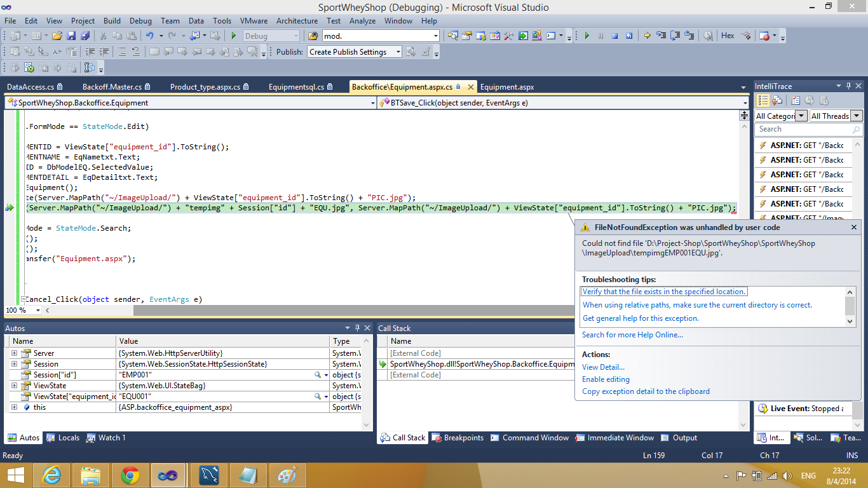The image size is (868, 488).
Task: Expand the ViewState row in Autos
Action: click(x=14, y=386)
